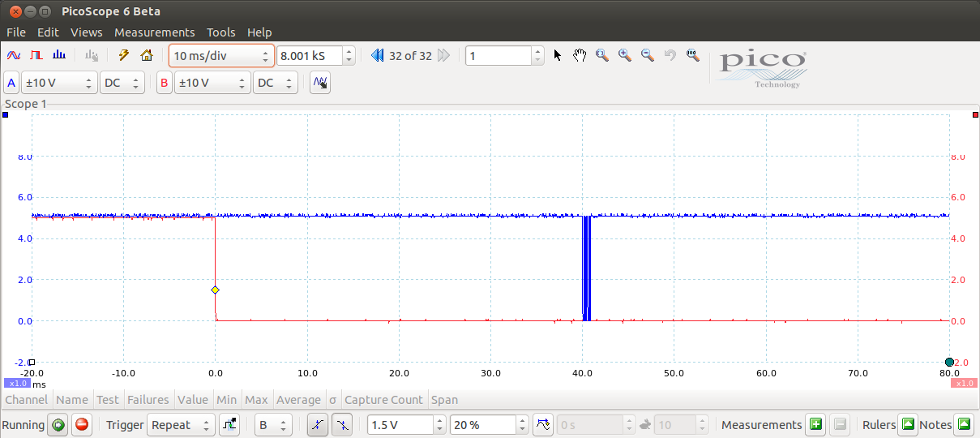This screenshot has width=980, height=438.
Task: Open Channel A ±10 V range dropdown
Action: point(58,83)
